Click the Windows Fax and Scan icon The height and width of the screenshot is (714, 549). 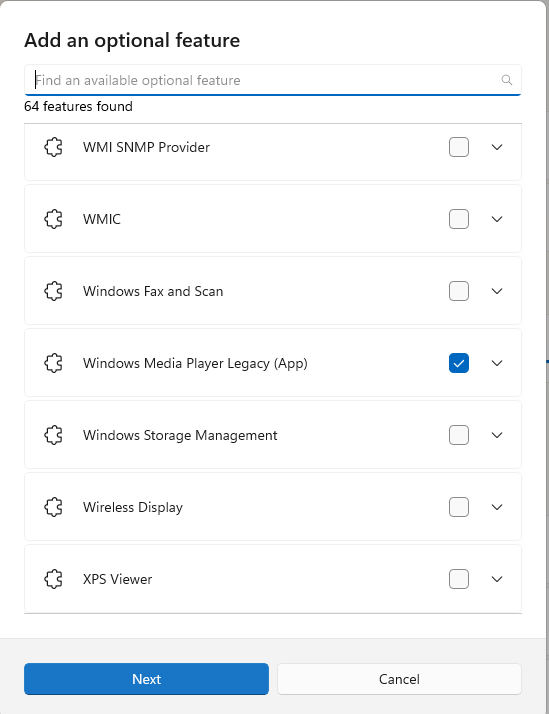[x=53, y=291]
